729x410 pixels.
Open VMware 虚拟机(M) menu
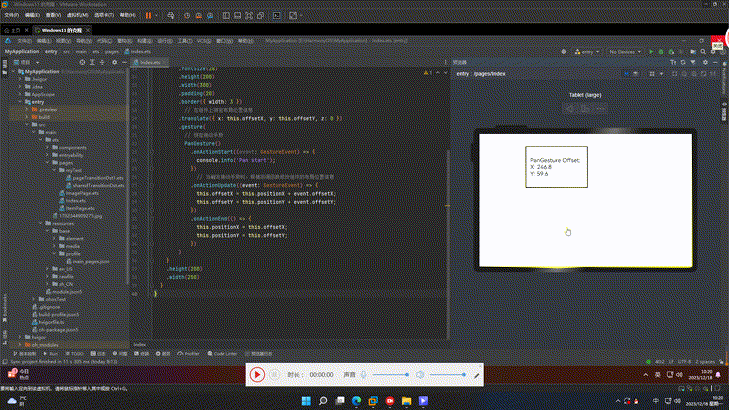(x=78, y=15)
